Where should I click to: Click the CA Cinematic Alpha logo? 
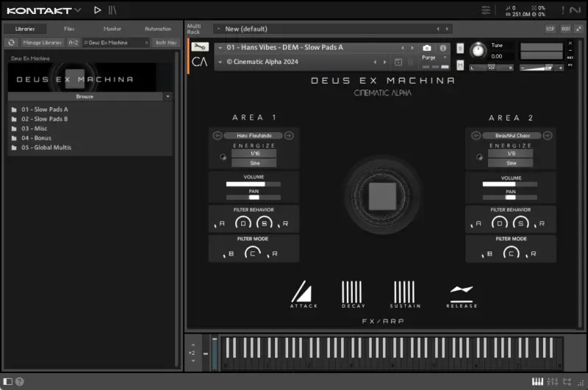[x=199, y=62]
